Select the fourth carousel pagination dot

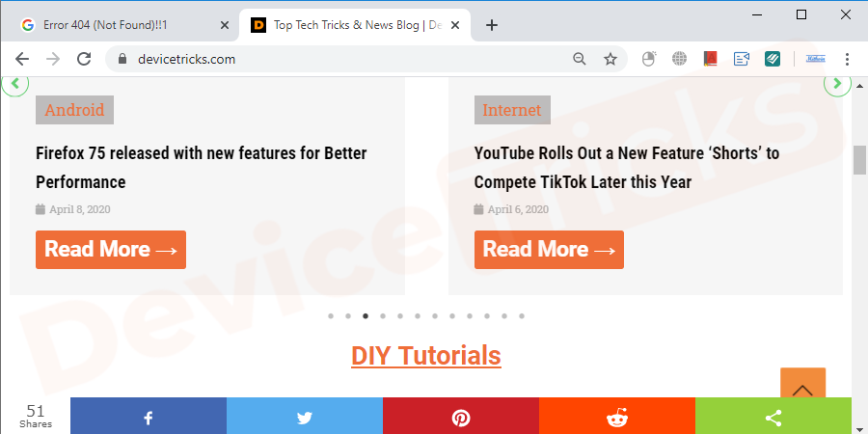point(383,316)
